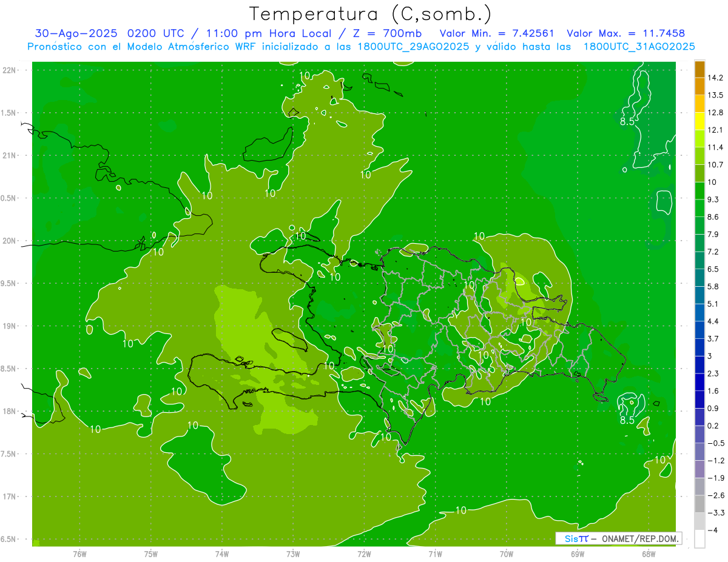
Task: Click the white swatch below the -4 legend label
Action: pos(699,539)
